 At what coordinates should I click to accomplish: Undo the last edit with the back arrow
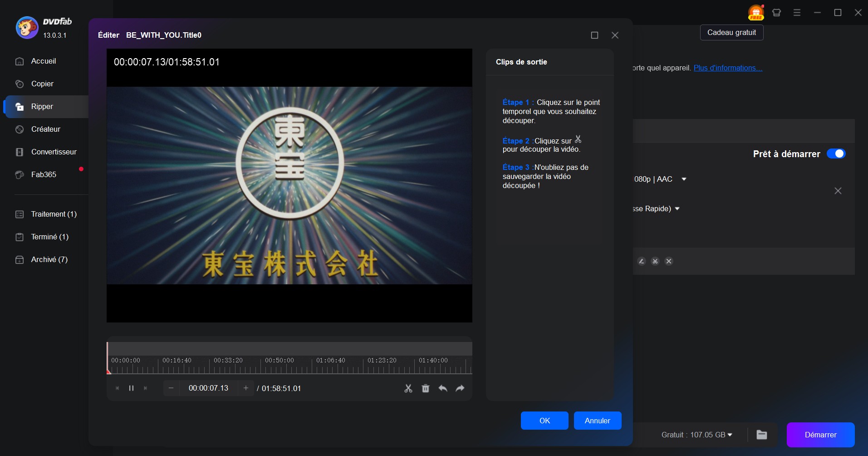[x=443, y=388]
